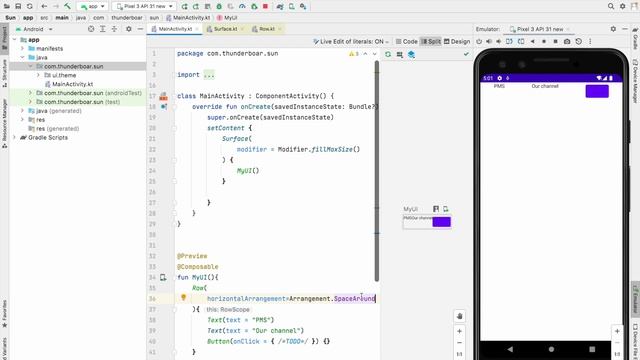640x360 pixels.
Task: Expand the Gradle Scripts node
Action: (15, 138)
